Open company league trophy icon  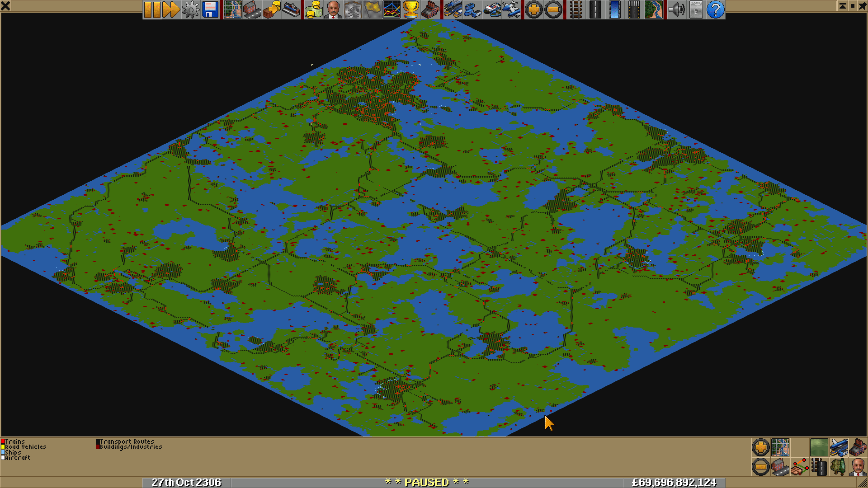pos(410,9)
